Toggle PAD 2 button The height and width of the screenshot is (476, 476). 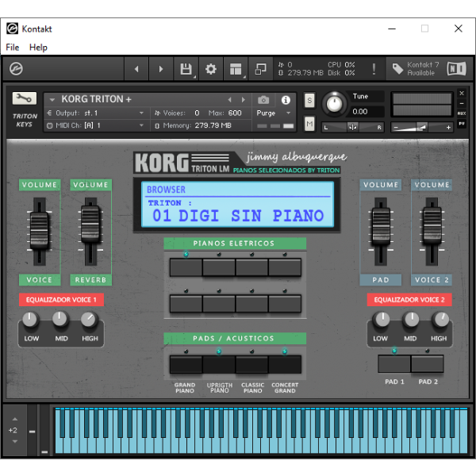pyautogui.click(x=428, y=363)
